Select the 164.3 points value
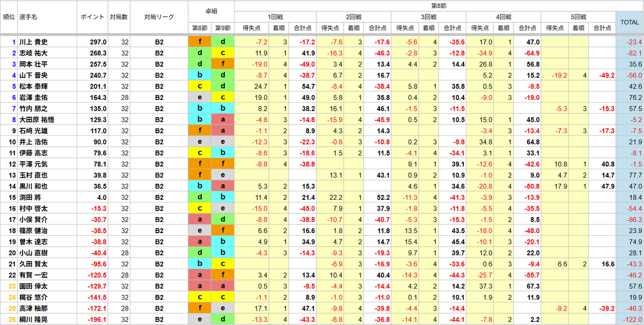Image resolution: width=644 pixels, height=325 pixels. pyautogui.click(x=98, y=98)
